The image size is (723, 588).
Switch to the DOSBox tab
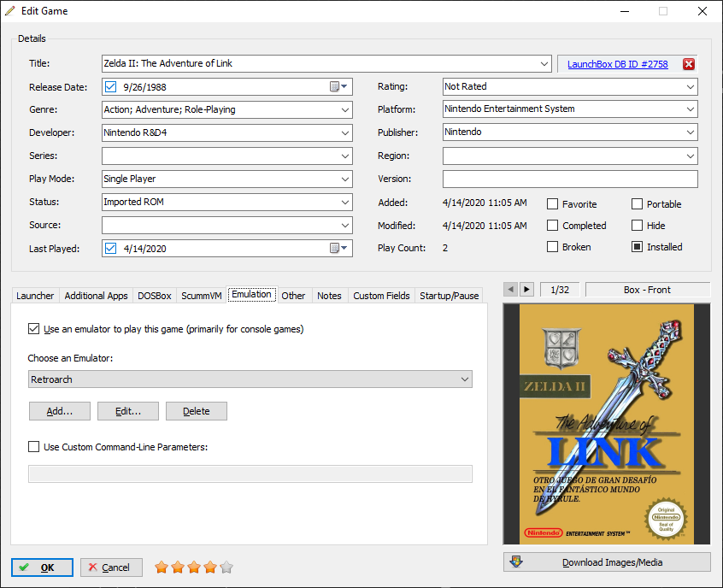pos(155,296)
